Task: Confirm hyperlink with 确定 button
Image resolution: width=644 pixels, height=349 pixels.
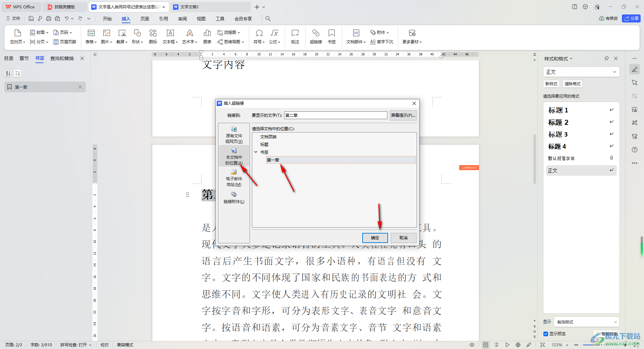Action: (375, 238)
